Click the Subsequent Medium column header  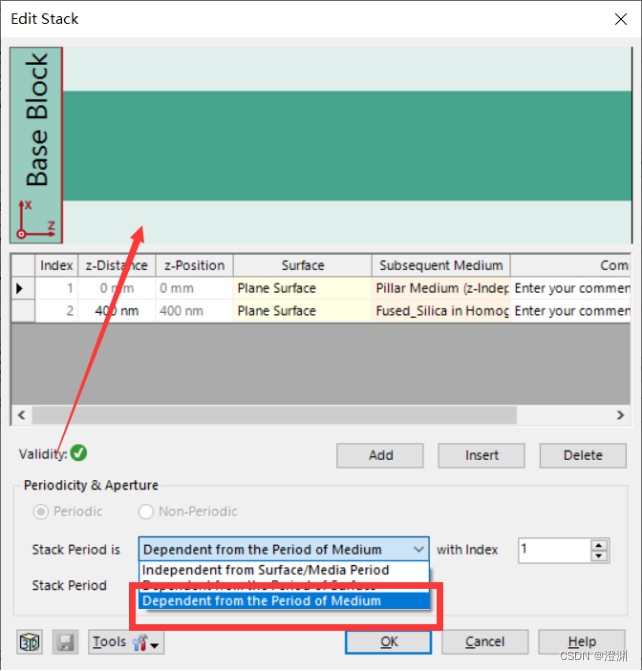tap(441, 265)
